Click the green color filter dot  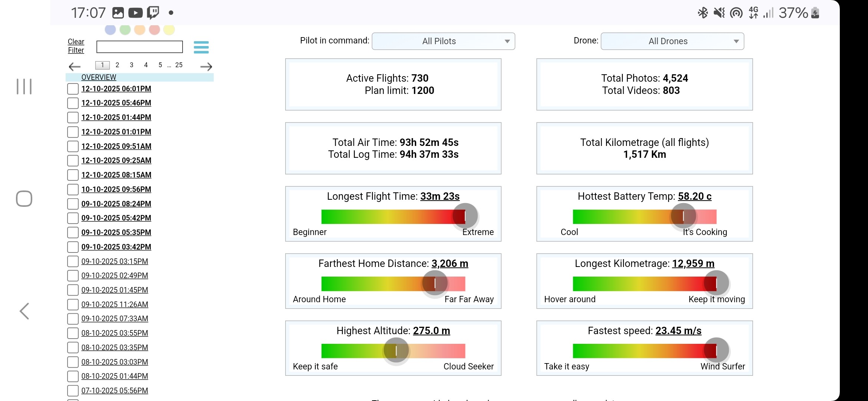pos(125,29)
